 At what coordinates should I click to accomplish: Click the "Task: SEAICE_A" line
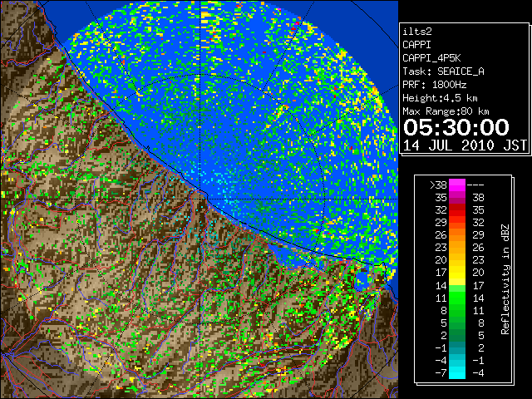pyautogui.click(x=443, y=71)
